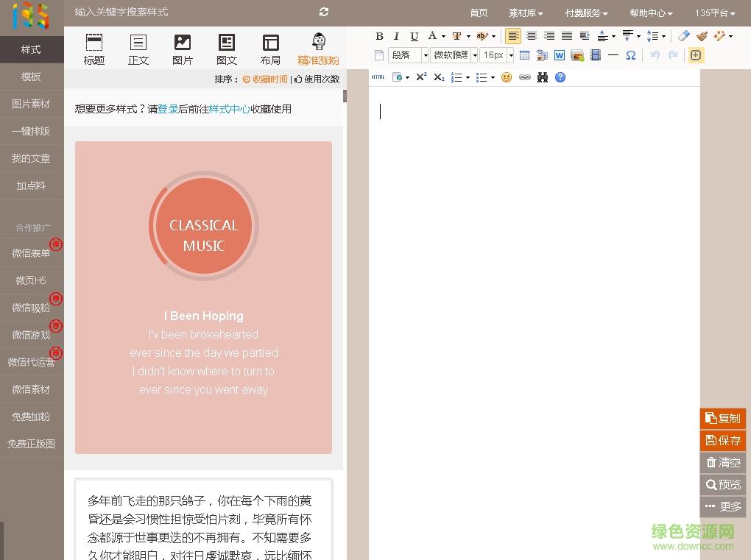The image size is (751, 560).
Task: Insert a special character via the Omega icon
Action: 630,54
